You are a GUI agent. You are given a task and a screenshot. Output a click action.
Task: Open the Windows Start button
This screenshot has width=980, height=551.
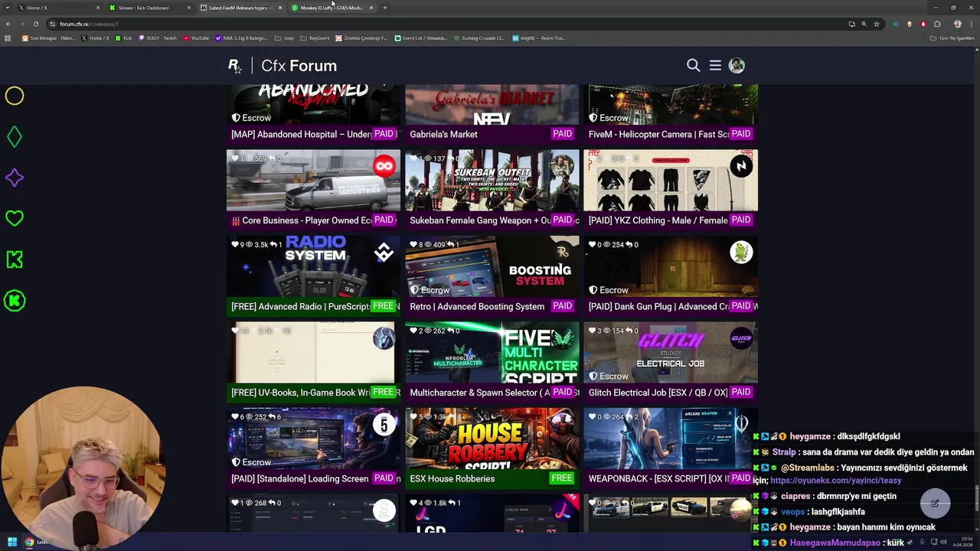point(11,543)
